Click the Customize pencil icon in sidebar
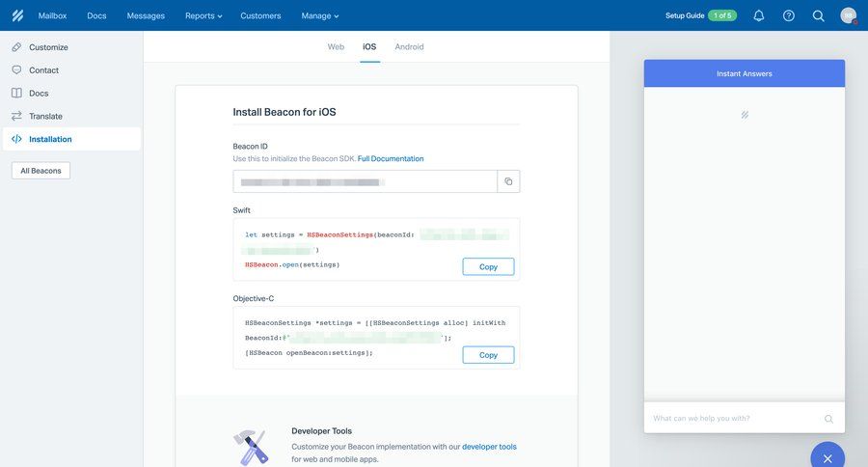This screenshot has height=467, width=868. pyautogui.click(x=16, y=47)
